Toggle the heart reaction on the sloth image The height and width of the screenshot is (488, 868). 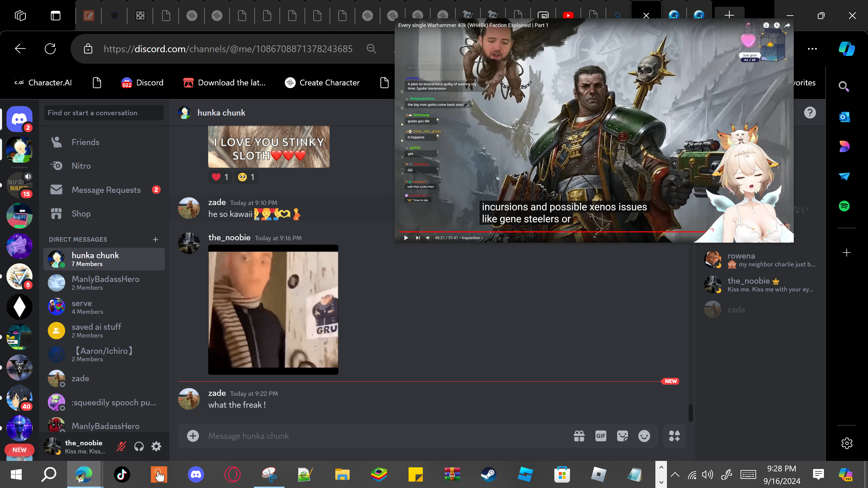[220, 177]
